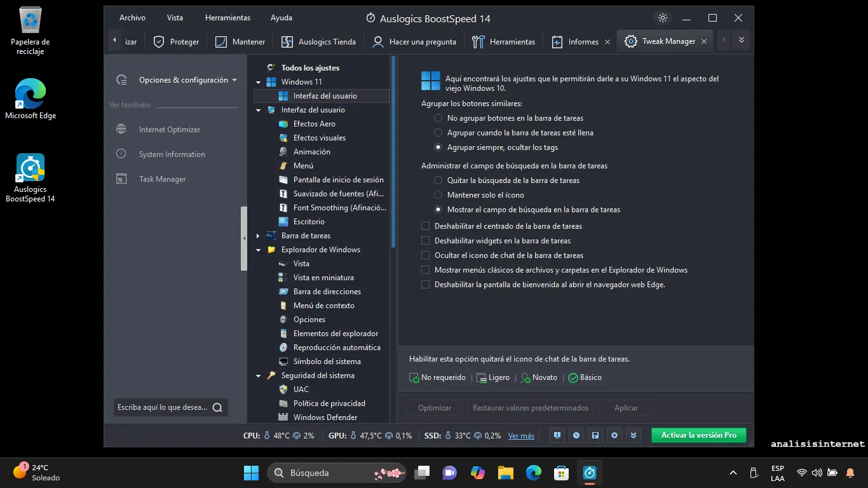Switch to the Auslogics Tienda tab
868x488 pixels.
[x=319, y=41]
